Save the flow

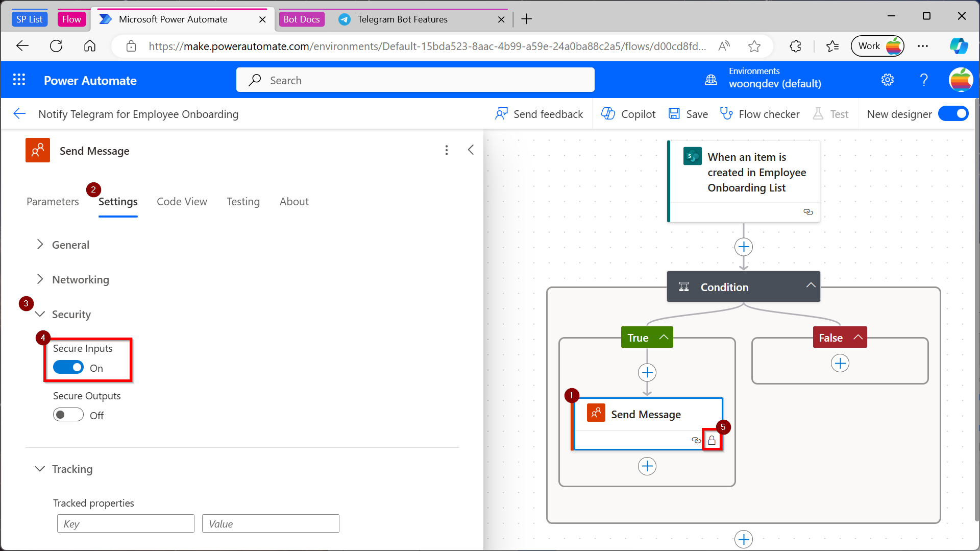click(x=688, y=114)
